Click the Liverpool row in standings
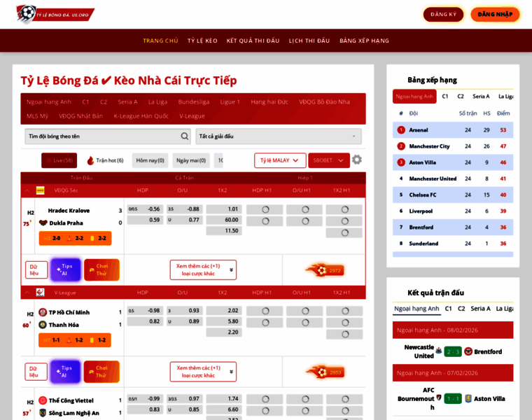The width and height of the screenshot is (532, 420). pos(453,211)
